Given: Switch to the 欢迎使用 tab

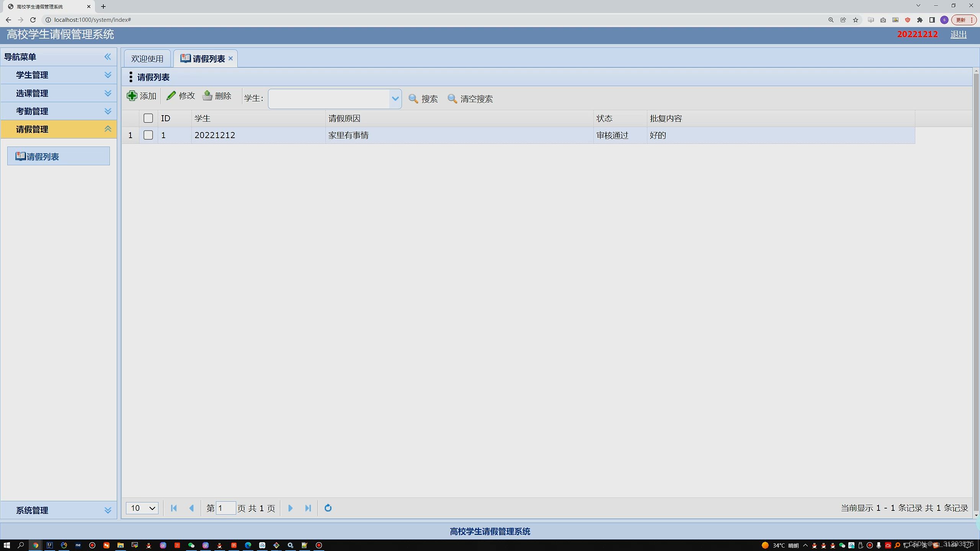Looking at the screenshot, I should [147, 59].
